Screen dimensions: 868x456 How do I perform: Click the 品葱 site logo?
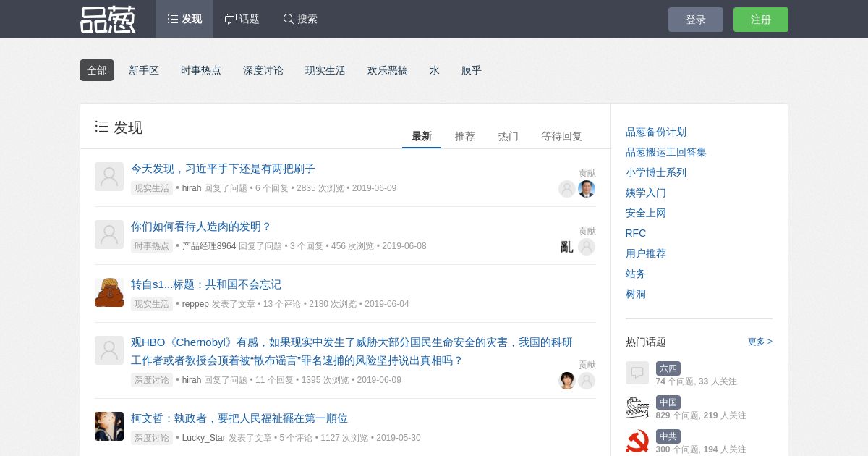pos(108,20)
